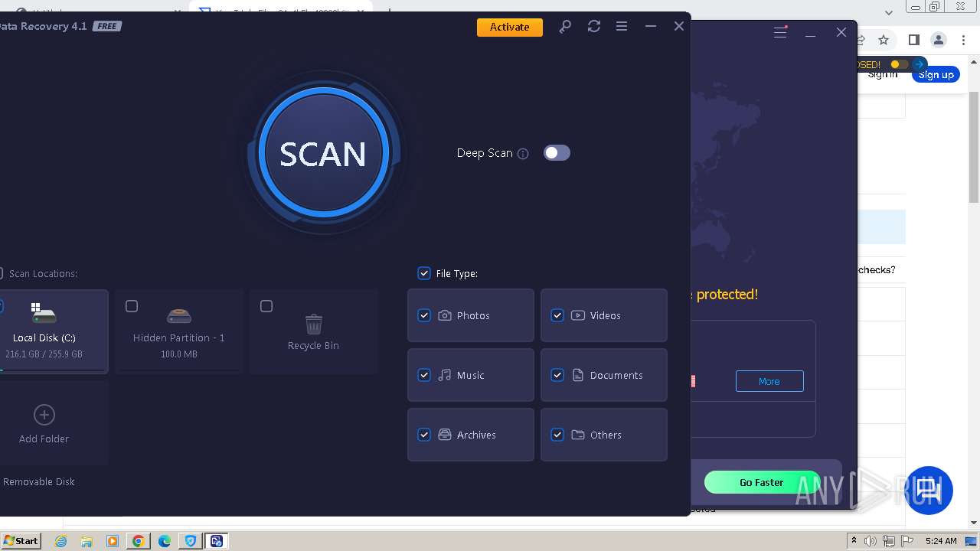The width and height of the screenshot is (980, 551).
Task: Click the '216.1 GB / 255.9 GB' disk size text
Action: coord(44,354)
